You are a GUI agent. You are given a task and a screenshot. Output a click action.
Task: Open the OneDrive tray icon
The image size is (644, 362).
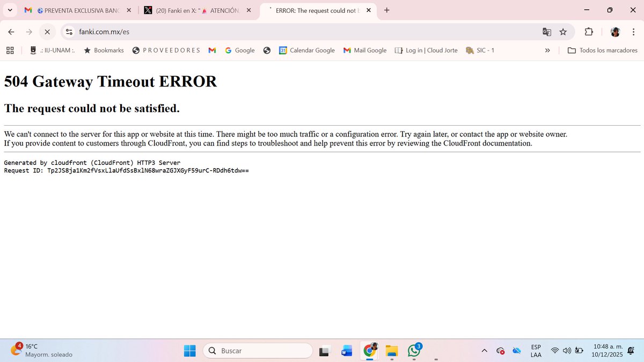click(x=517, y=351)
